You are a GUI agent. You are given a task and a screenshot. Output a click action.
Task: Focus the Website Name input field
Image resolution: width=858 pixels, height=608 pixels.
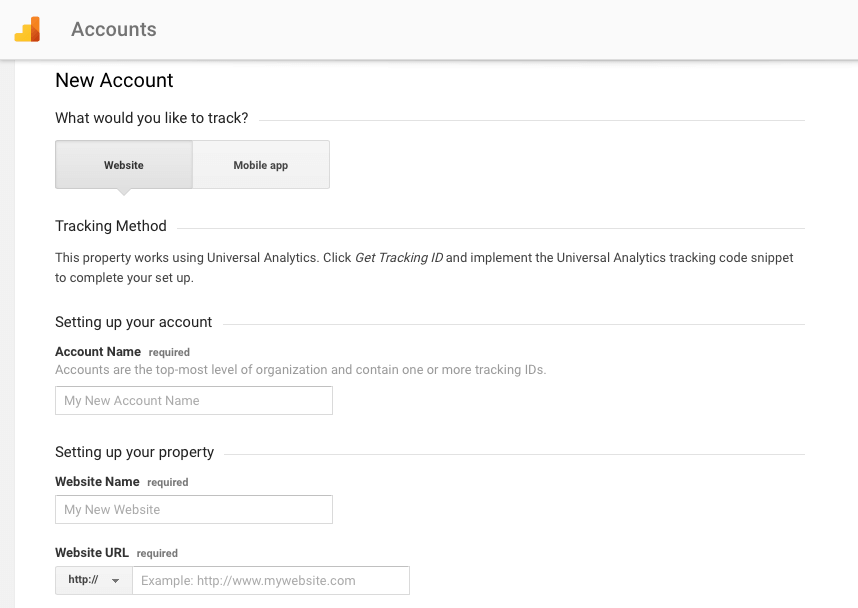point(194,509)
